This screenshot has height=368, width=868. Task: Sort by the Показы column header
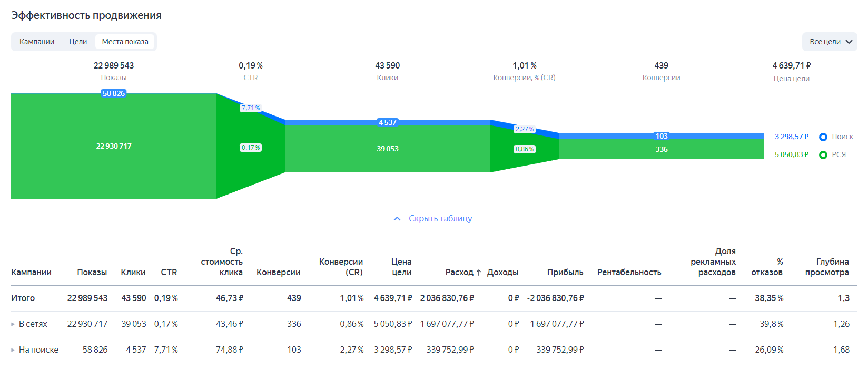92,272
